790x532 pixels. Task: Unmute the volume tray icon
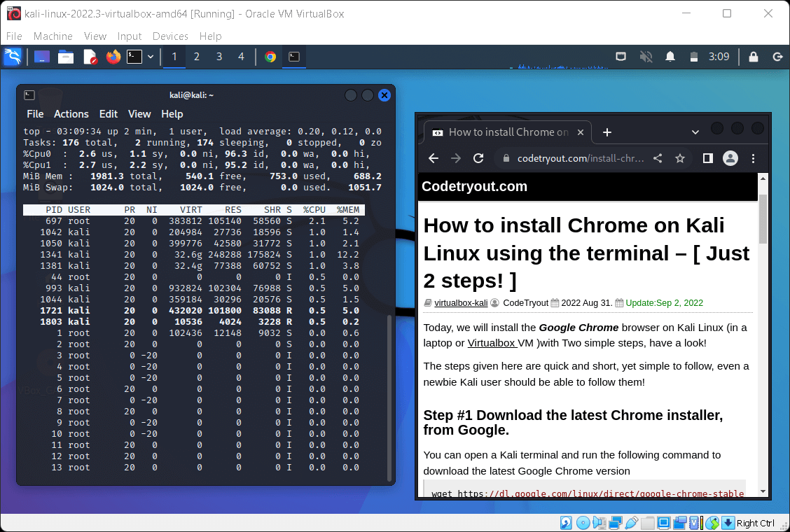tap(646, 57)
